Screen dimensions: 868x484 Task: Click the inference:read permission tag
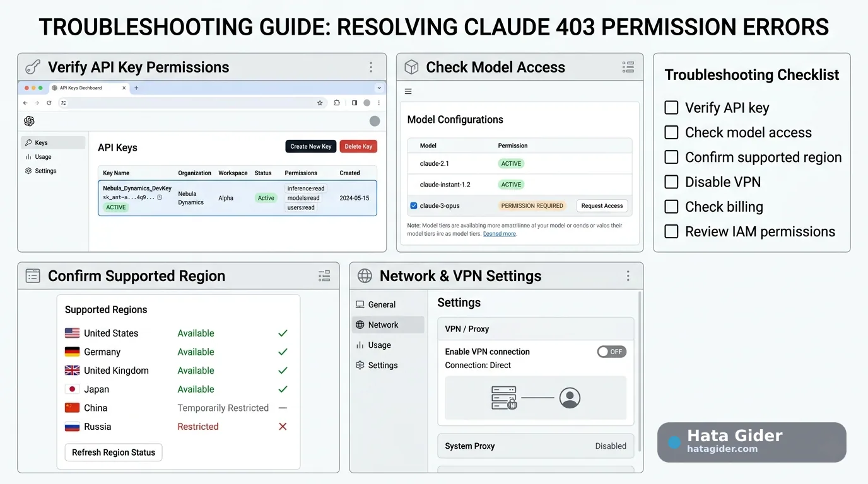pos(306,188)
